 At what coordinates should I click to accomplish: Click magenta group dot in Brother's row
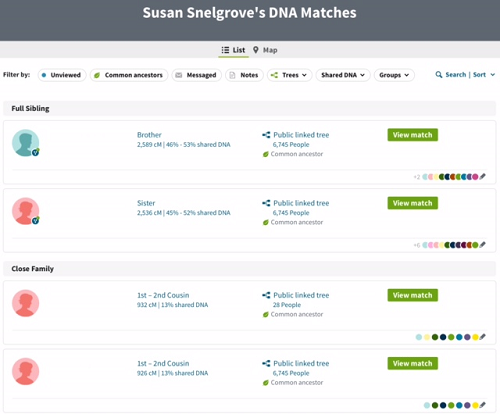[x=475, y=177]
